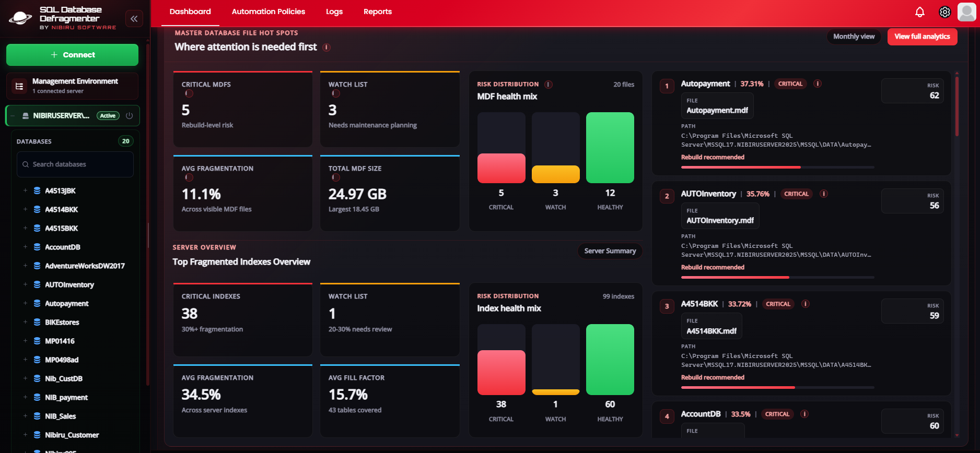The image size is (980, 453).
Task: Expand the A4513JBK database node
Action: pos(25,190)
